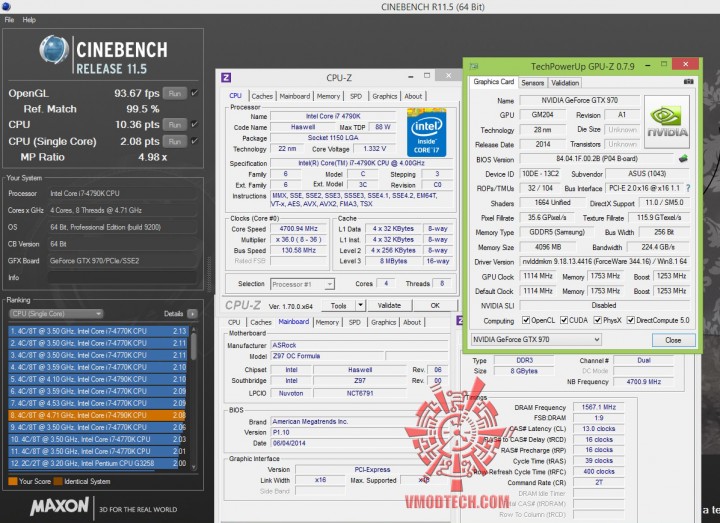Open the Tools dropdown arrow in CPU-Z

pyautogui.click(x=360, y=305)
